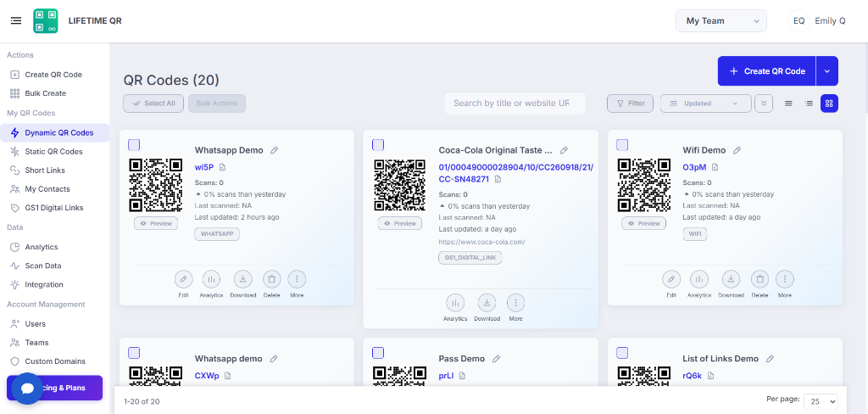Click the blue Create QR Code button

766,71
